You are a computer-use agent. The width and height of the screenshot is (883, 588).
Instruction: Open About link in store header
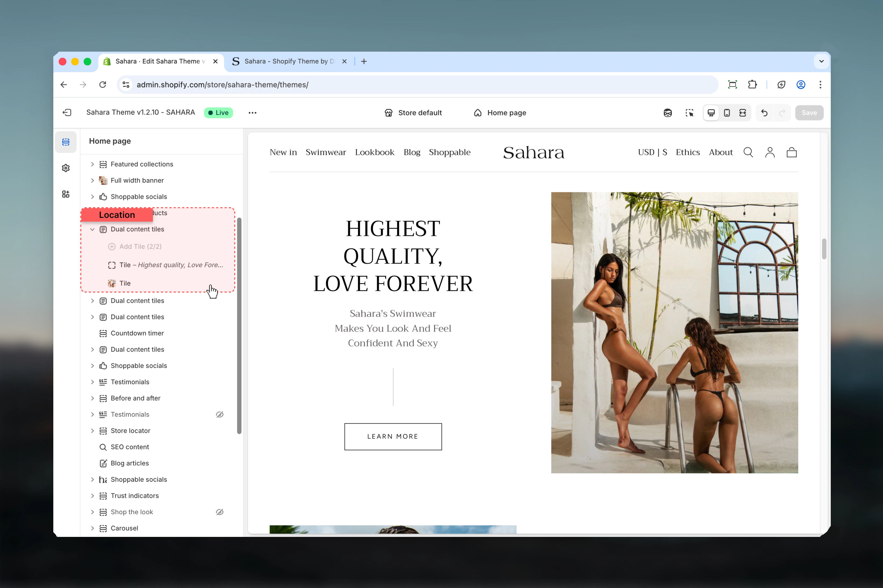pos(720,152)
